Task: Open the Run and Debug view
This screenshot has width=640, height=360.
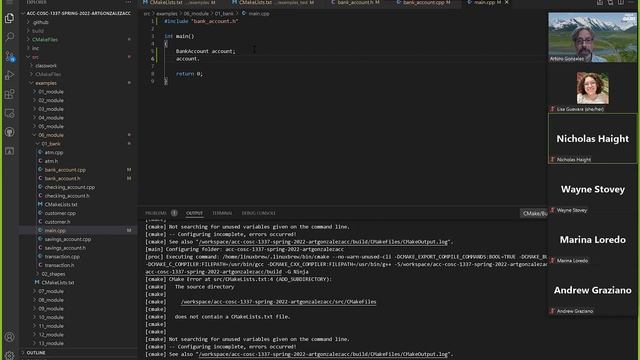Action: [9, 75]
